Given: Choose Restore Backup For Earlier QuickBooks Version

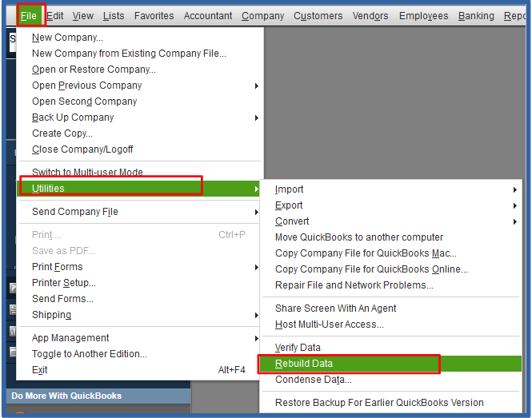Looking at the screenshot, I should pos(391,403).
